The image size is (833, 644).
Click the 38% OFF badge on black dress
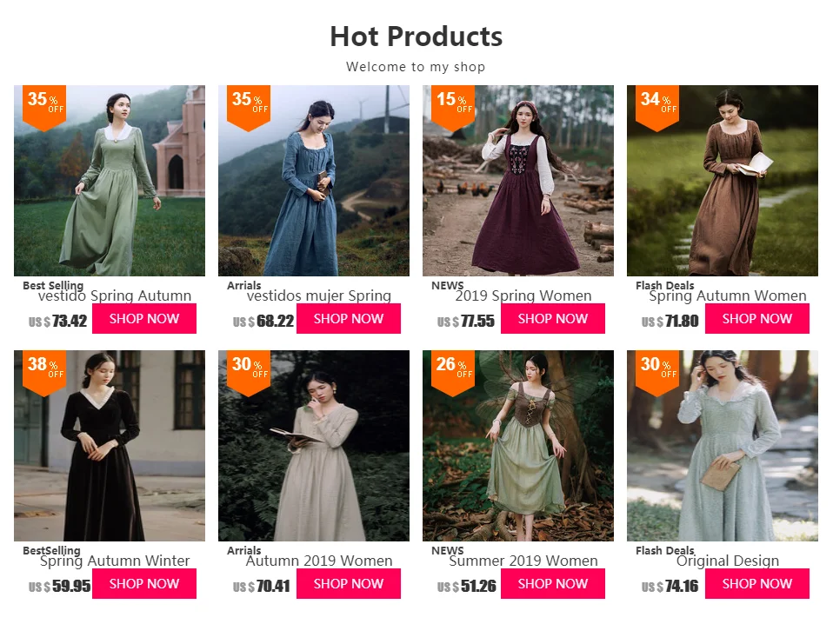(44, 373)
